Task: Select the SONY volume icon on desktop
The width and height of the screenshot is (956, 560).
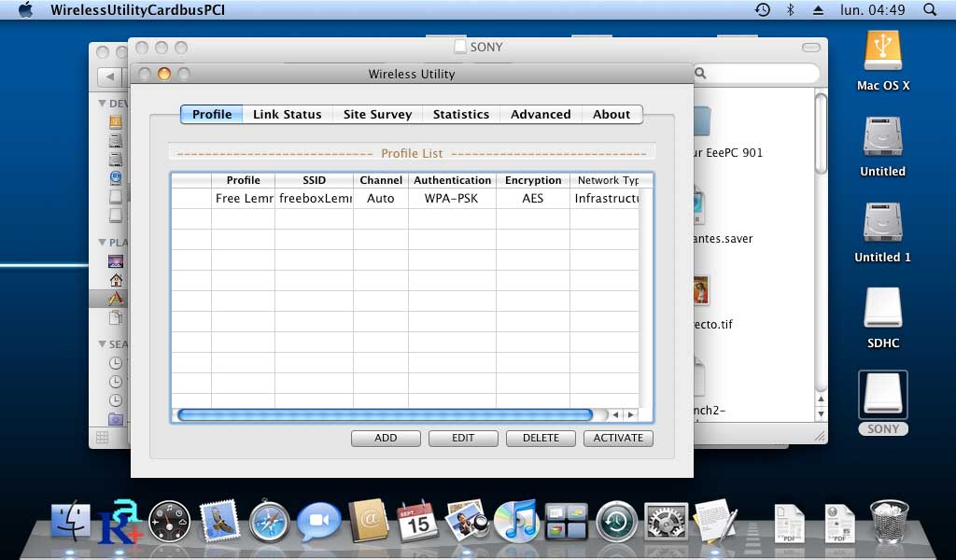Action: click(883, 394)
